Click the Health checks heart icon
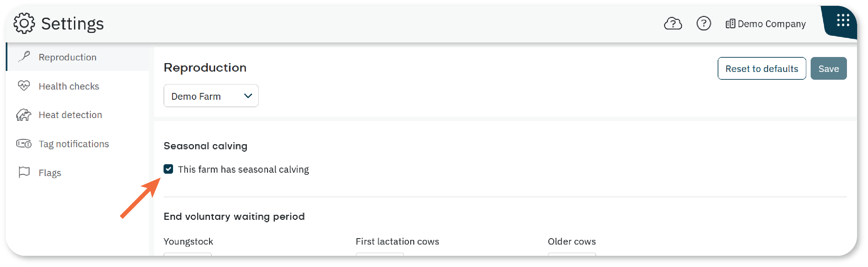Screen dimensions: 868x267 point(24,85)
